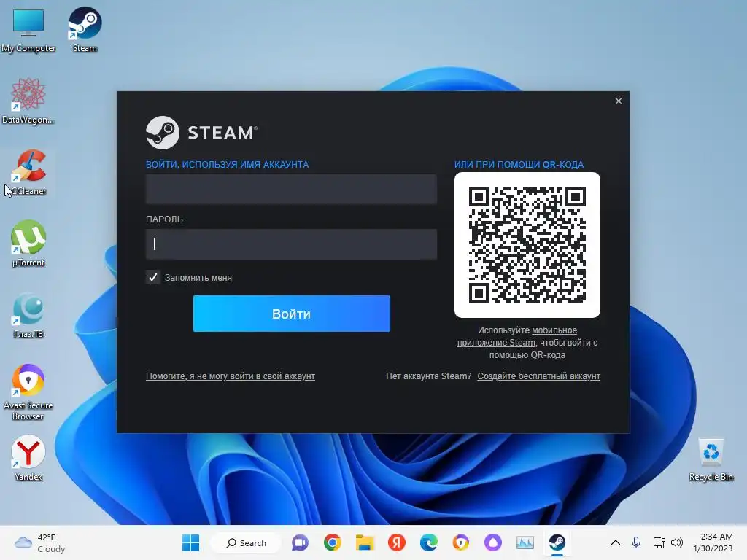Image resolution: width=747 pixels, height=560 pixels.
Task: Click 'Создайте бесплатный аккаунт' link
Action: coord(539,376)
